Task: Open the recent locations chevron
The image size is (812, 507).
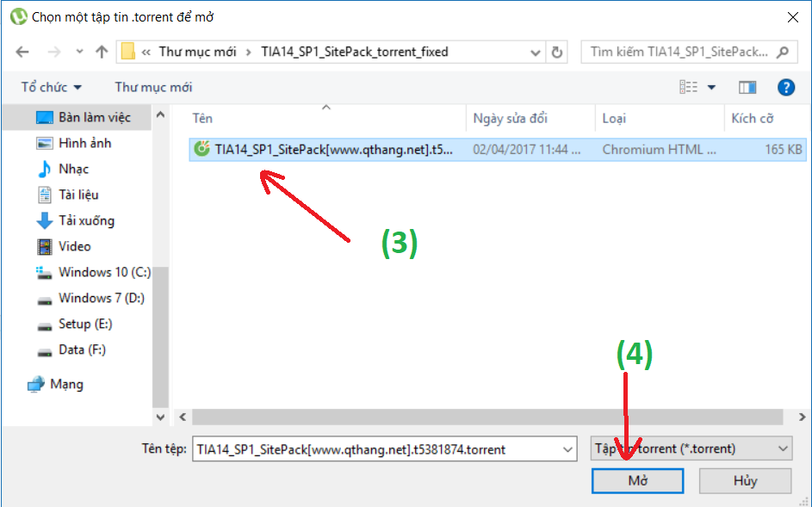Action: point(79,52)
